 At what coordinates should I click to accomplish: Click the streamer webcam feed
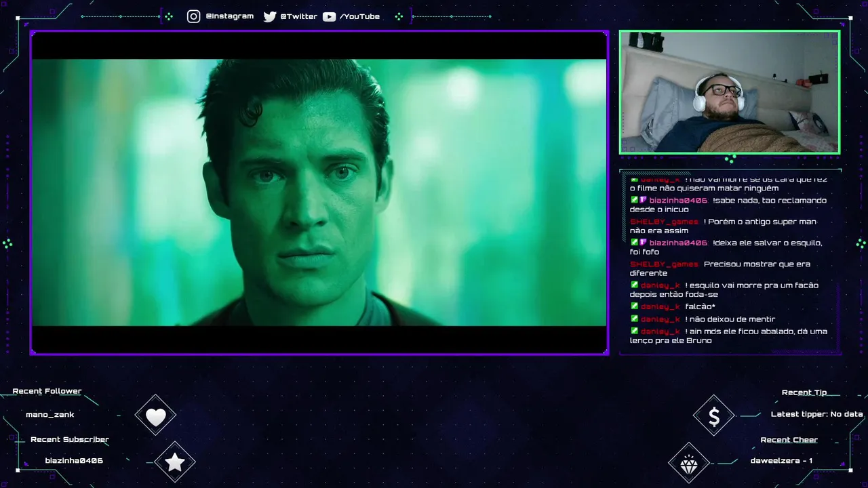pyautogui.click(x=730, y=92)
